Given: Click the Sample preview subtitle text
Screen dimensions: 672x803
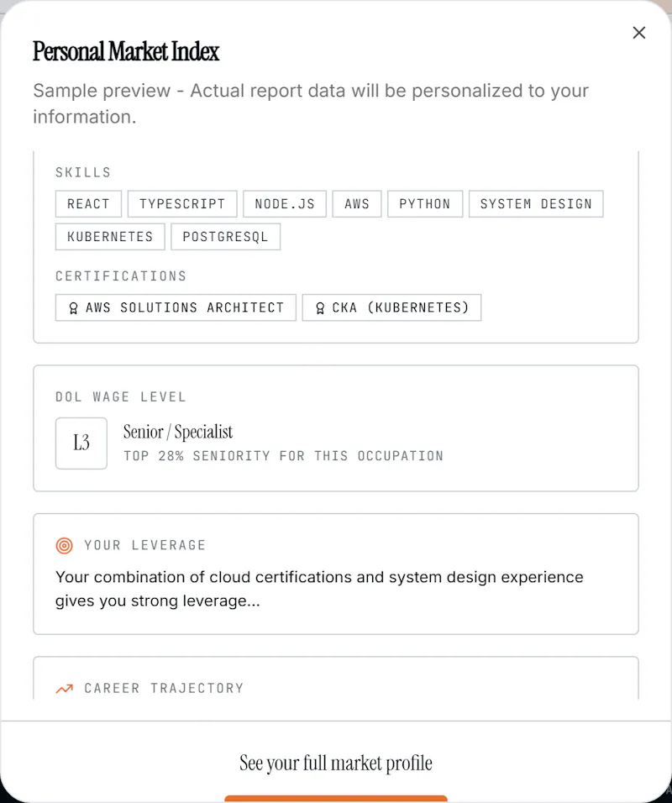Looking at the screenshot, I should (311, 103).
